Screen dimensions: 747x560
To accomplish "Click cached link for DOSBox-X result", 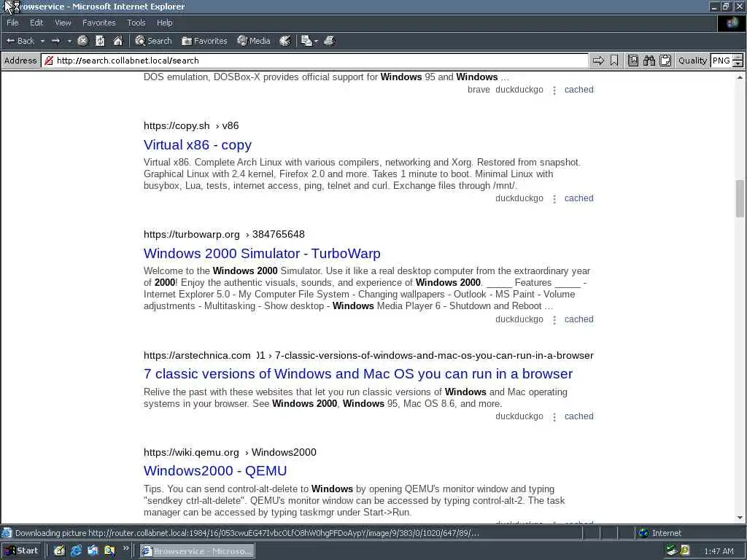I will [578, 90].
